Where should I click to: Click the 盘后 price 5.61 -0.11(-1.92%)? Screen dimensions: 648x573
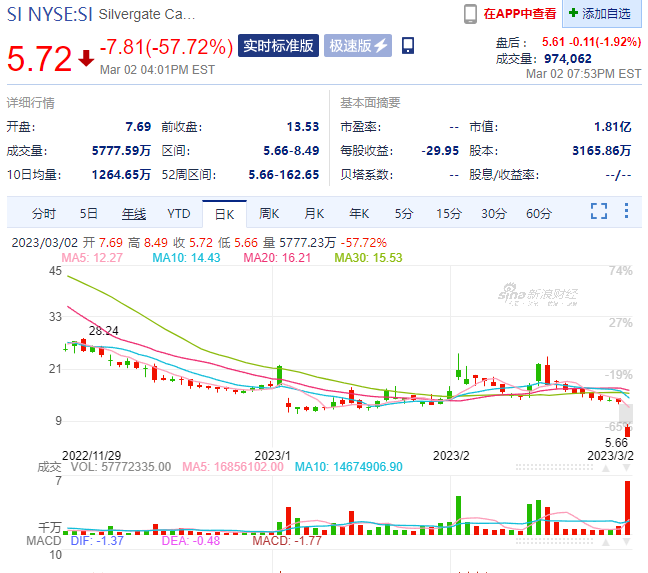[591, 42]
